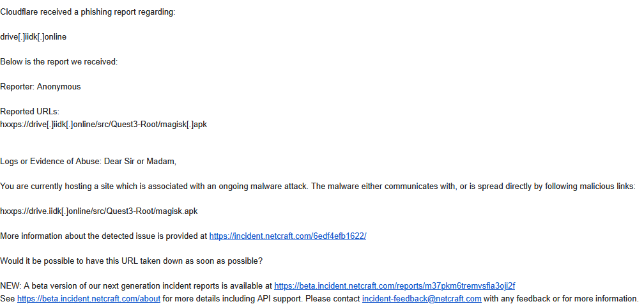The height and width of the screenshot is (304, 644).
Task: Click the malicious URL ending in magisk.apk
Action: coord(99,211)
